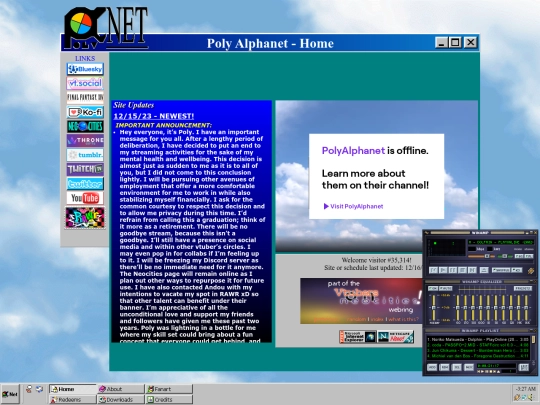Open the Twitch link badge
Screen dimensions: 540x405
click(x=85, y=169)
